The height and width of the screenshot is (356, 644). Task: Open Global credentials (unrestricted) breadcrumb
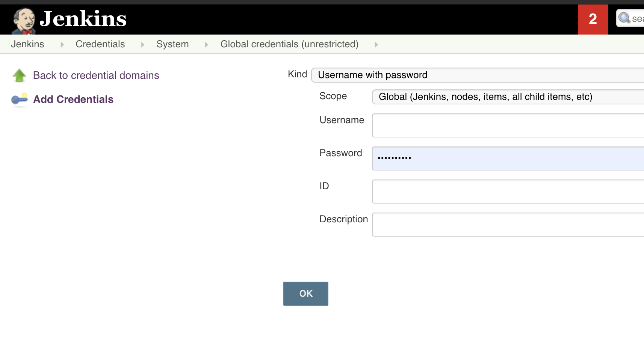[x=289, y=44]
